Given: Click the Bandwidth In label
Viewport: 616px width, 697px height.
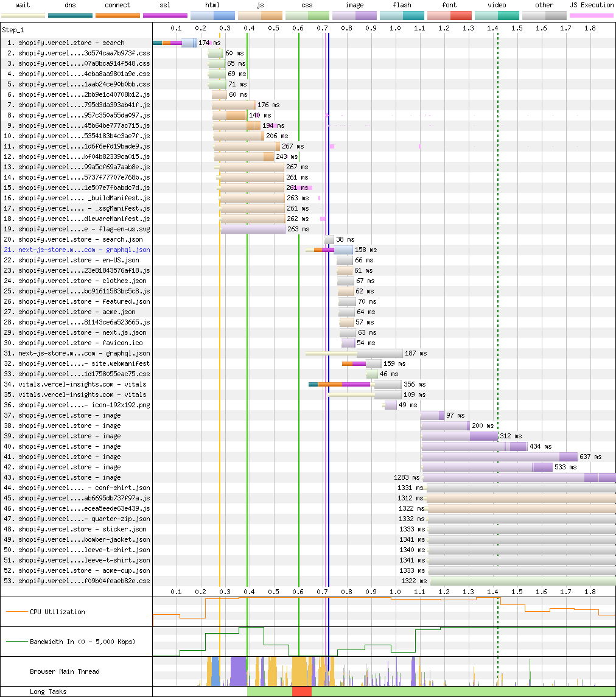Looking at the screenshot, I should point(83,642).
